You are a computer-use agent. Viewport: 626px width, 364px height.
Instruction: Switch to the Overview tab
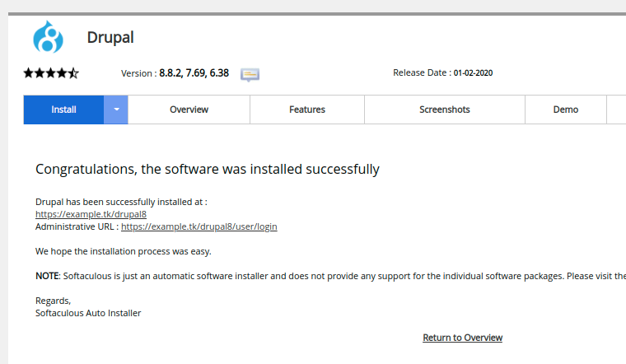pyautogui.click(x=189, y=110)
